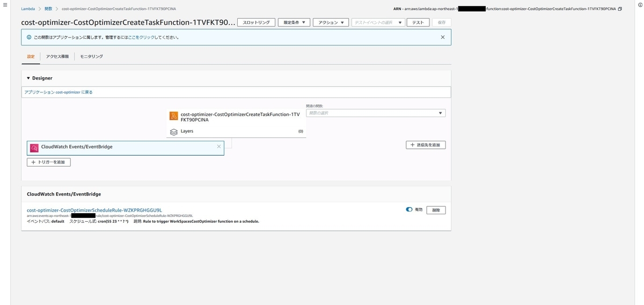644x305 pixels.
Task: Go to Lambda breadcrumb link
Action: 28,9
